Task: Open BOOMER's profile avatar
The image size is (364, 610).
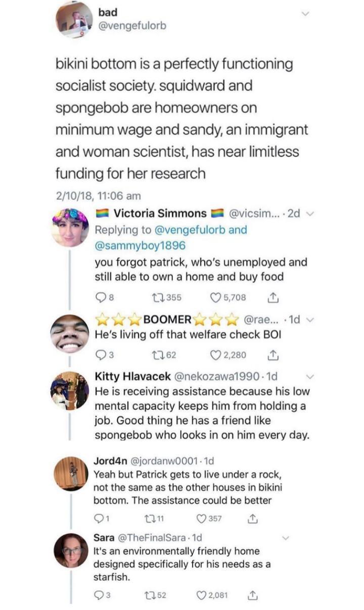Action: point(70,334)
